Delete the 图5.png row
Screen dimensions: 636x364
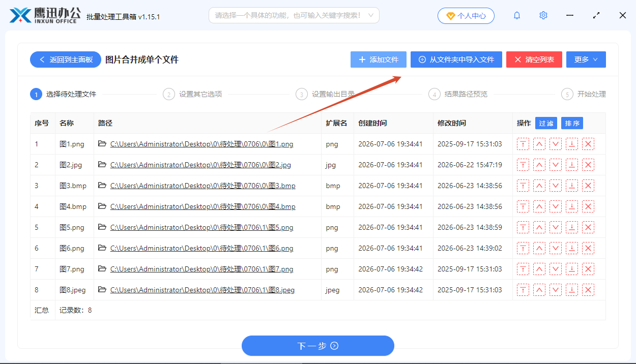tap(588, 227)
